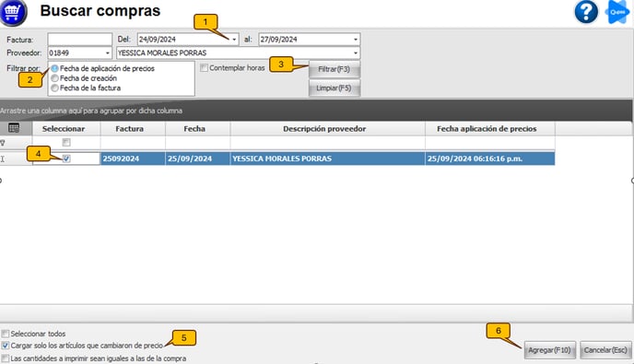Click the Filtrar(F3) button

pos(334,69)
